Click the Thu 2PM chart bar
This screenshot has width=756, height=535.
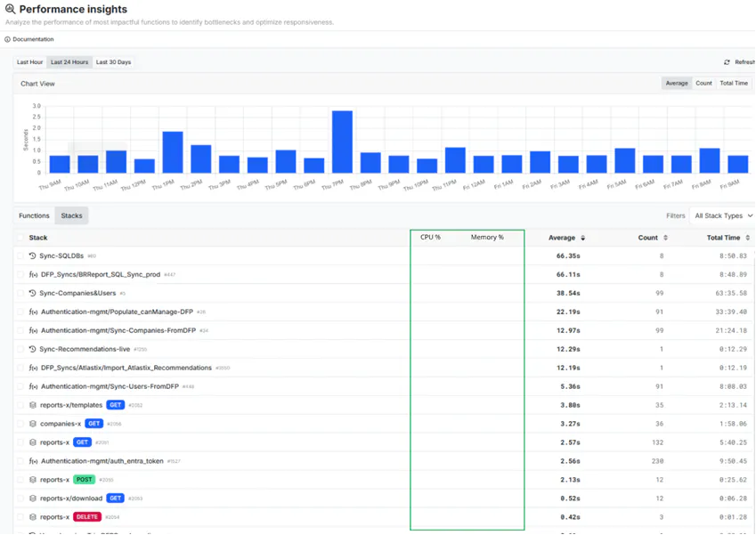pyautogui.click(x=201, y=159)
